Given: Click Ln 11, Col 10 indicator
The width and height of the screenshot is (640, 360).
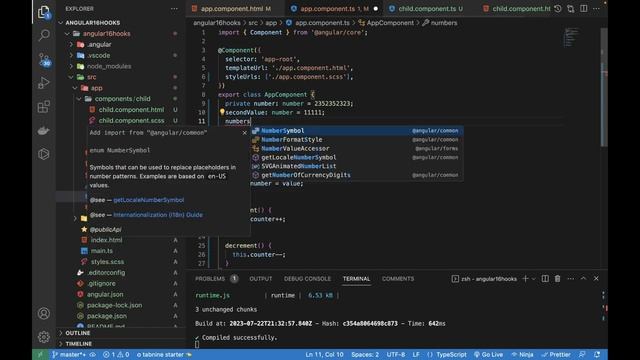Looking at the screenshot, I should pos(324,354).
